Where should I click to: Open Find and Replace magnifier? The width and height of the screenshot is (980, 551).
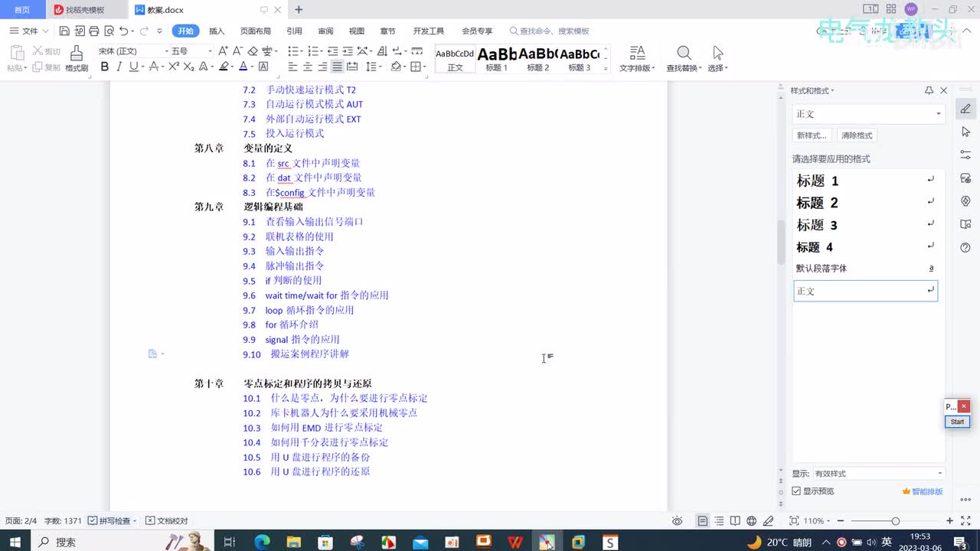(684, 53)
